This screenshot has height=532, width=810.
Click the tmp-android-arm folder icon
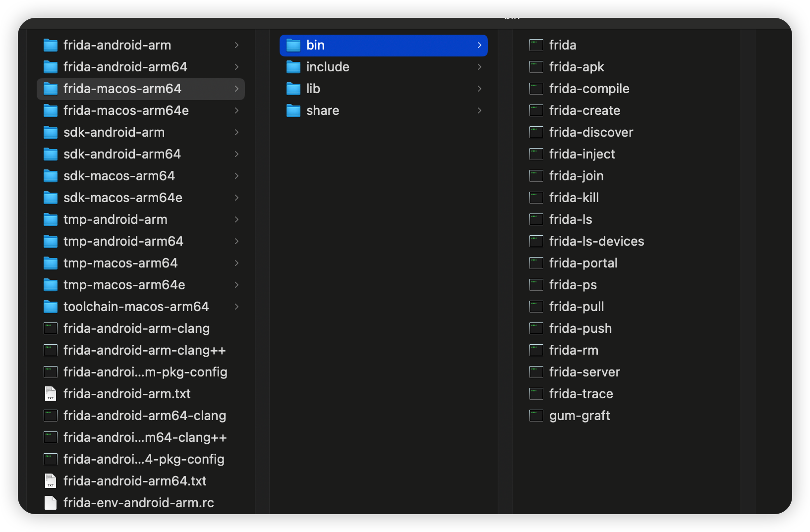coord(51,219)
